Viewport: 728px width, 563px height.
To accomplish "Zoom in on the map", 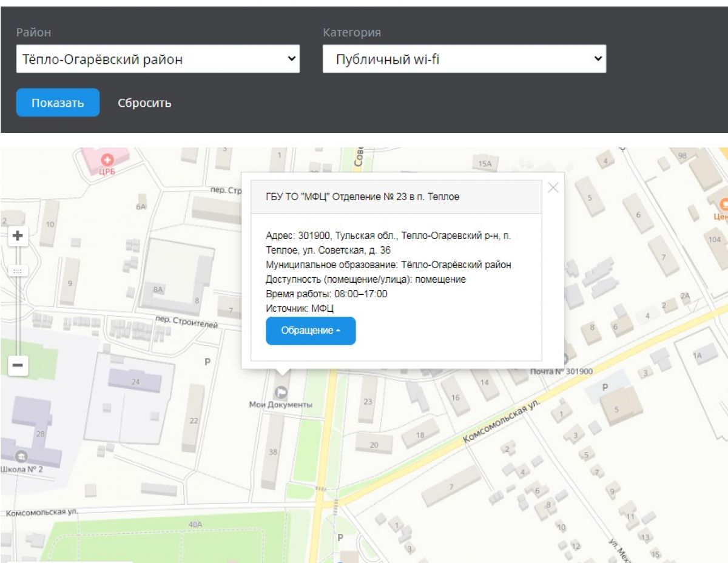I will [18, 236].
